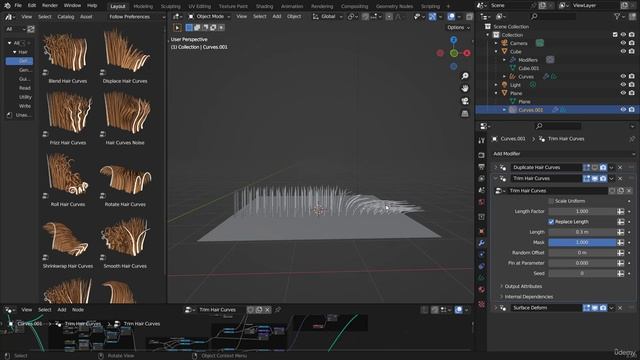Open the viewport editor type icon
The height and width of the screenshot is (360, 640).
point(178,17)
